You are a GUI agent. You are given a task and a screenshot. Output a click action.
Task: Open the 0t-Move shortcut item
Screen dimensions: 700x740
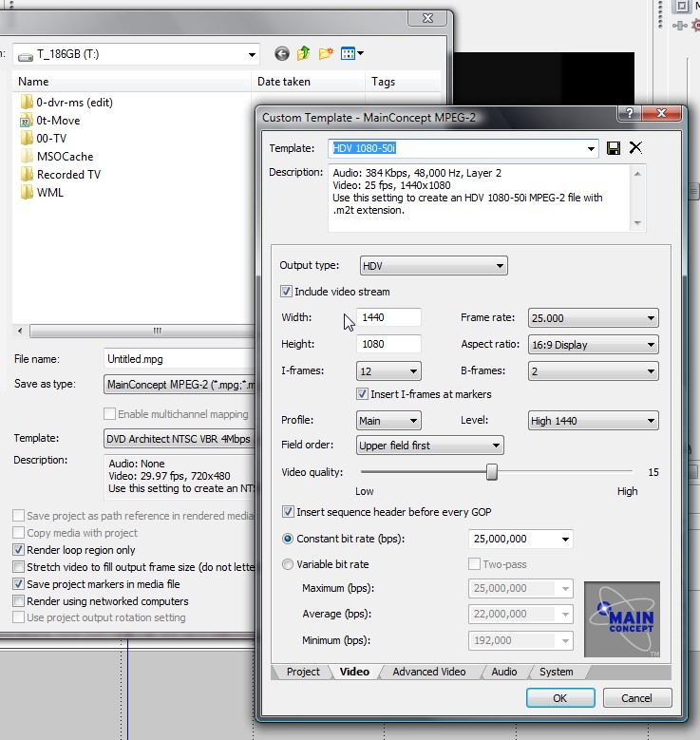tap(50, 121)
